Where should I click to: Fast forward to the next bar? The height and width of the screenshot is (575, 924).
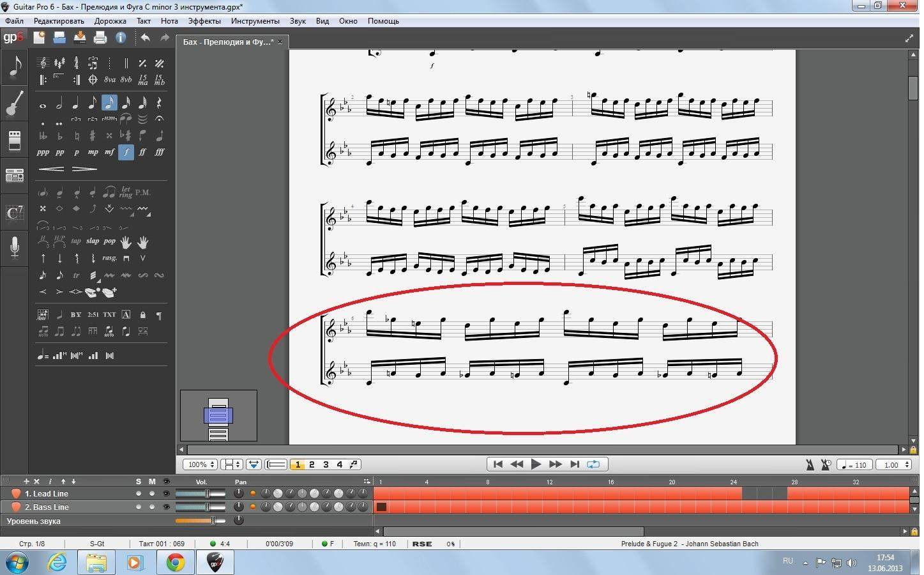click(556, 464)
